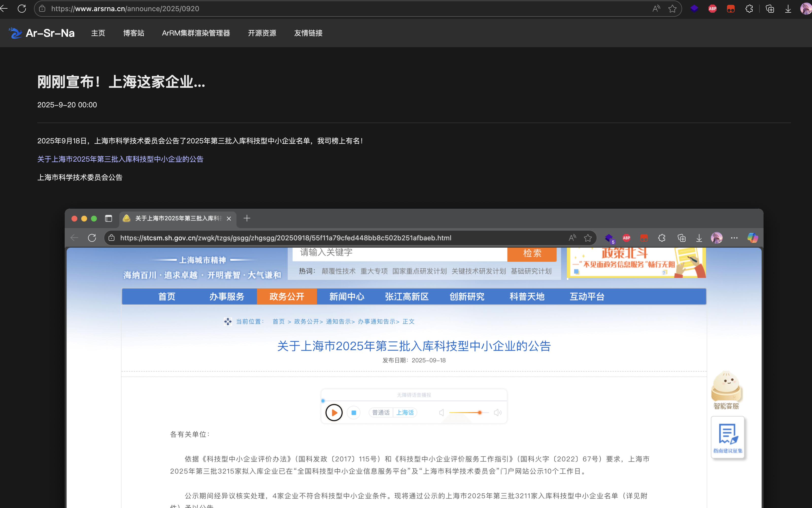Click the browser reload icon
This screenshot has width=812, height=508.
click(x=22, y=9)
